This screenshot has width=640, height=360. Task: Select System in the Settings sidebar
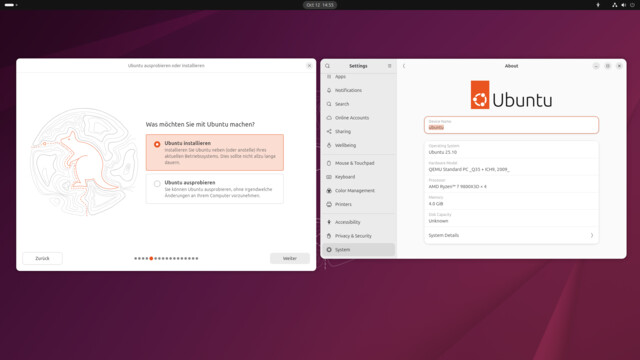(358, 249)
